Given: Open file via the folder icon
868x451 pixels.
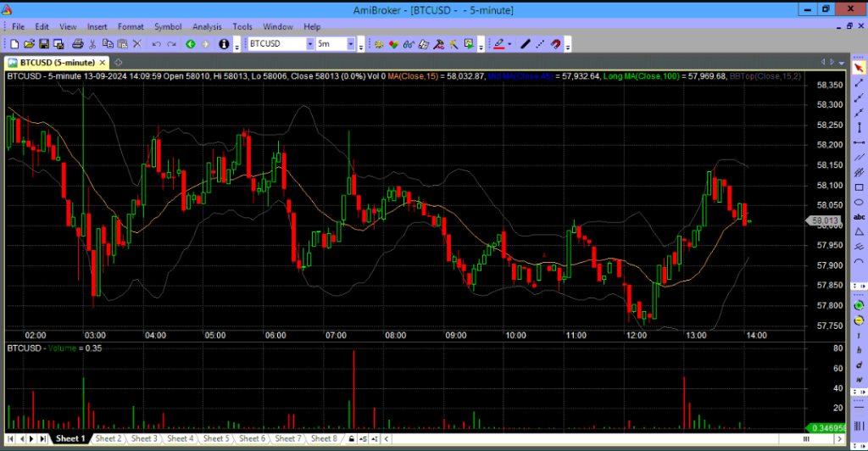Looking at the screenshot, I should (29, 44).
